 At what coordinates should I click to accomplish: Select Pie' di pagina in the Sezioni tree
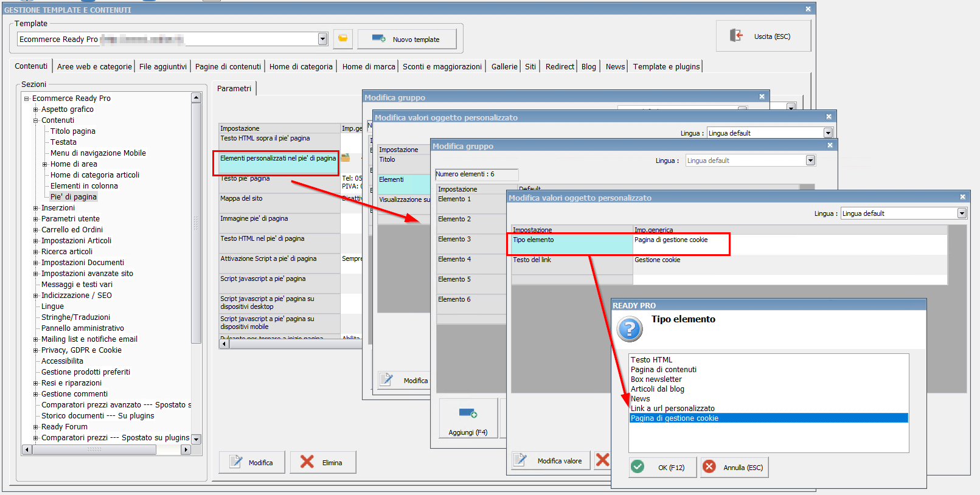pyautogui.click(x=74, y=197)
